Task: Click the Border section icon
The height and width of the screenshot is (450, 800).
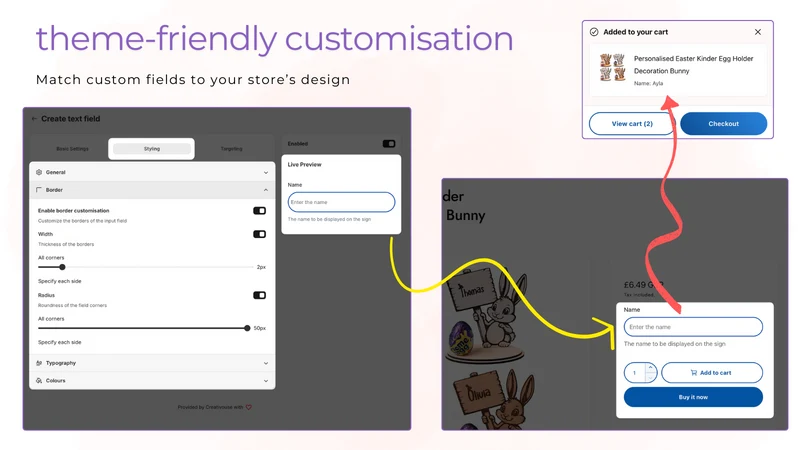Action: coord(39,190)
